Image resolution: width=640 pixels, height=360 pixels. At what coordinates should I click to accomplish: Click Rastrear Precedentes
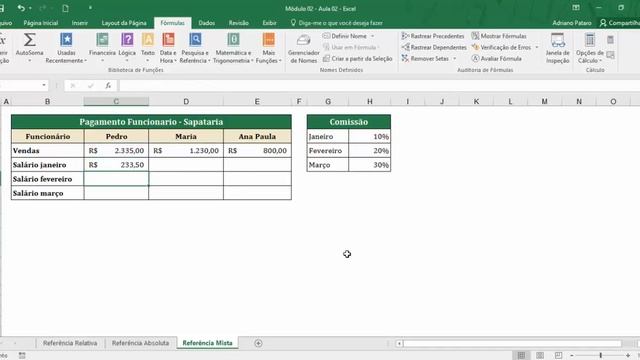(x=433, y=36)
